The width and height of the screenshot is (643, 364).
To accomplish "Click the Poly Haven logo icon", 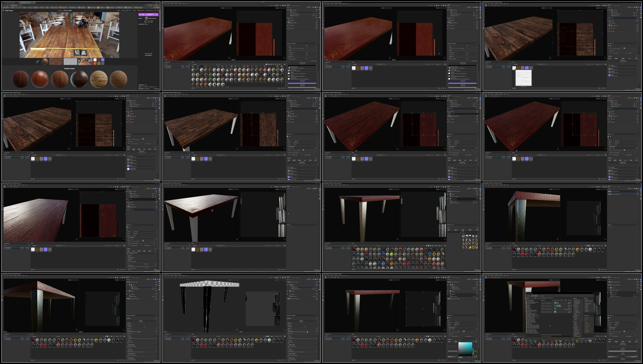I will 3,11.
